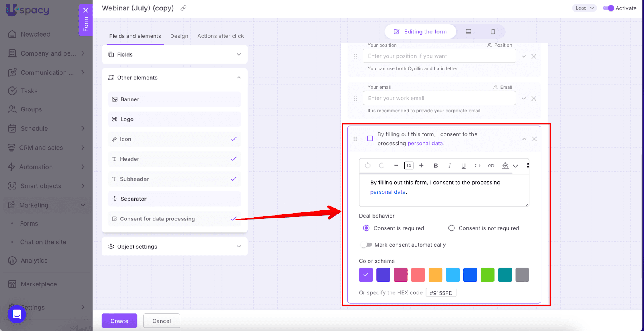The width and height of the screenshot is (644, 331).
Task: Click the Italic formatting icon
Action: pos(450,166)
